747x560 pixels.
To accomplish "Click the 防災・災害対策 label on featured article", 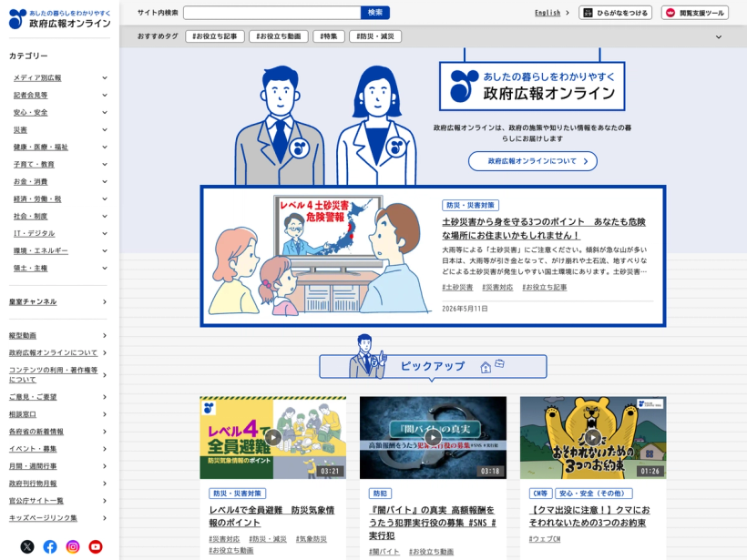I will (470, 205).
